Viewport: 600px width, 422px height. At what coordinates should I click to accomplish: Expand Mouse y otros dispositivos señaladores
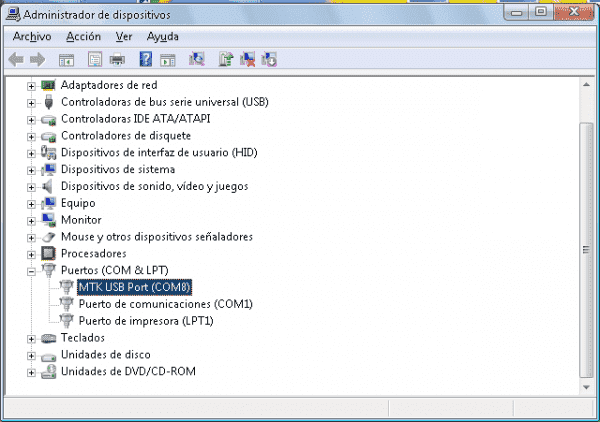click(x=31, y=238)
